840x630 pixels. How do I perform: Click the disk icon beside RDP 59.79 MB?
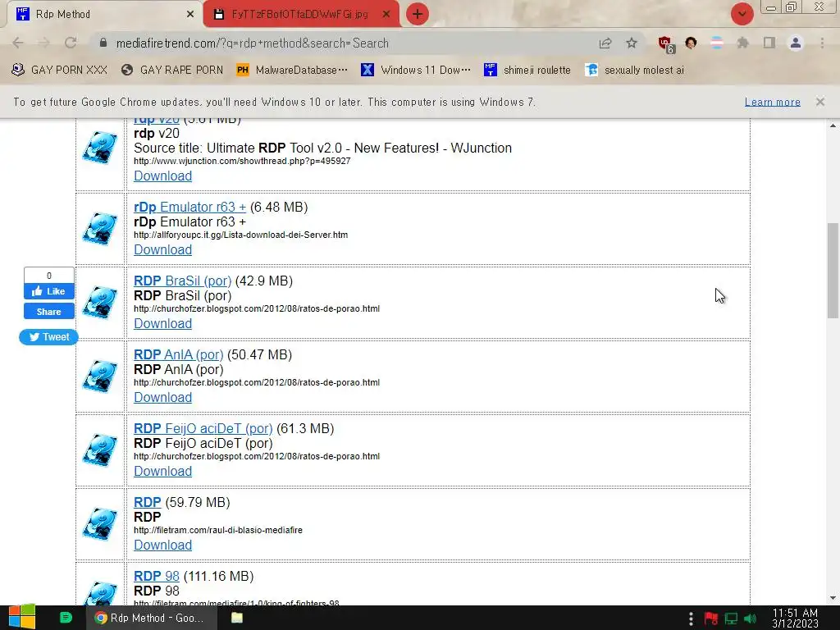coord(100,524)
